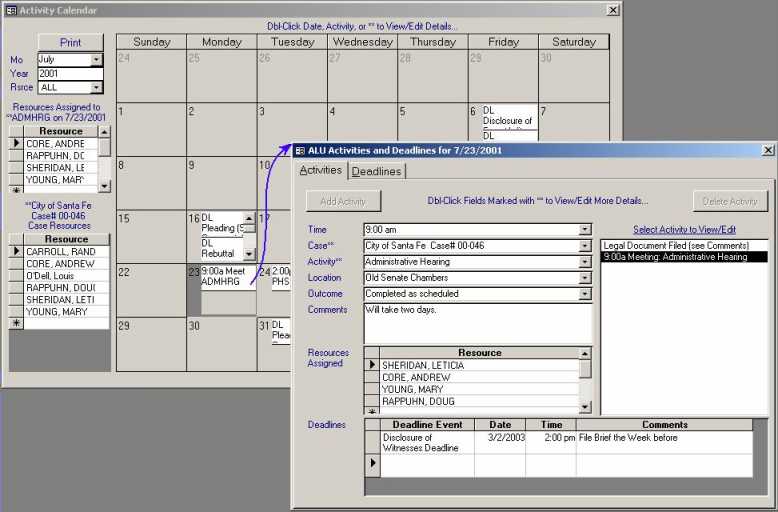Screen dimensions: 778x512
Task: Expand the Case dropdown for City of Santa Fe
Action: [x=585, y=246]
